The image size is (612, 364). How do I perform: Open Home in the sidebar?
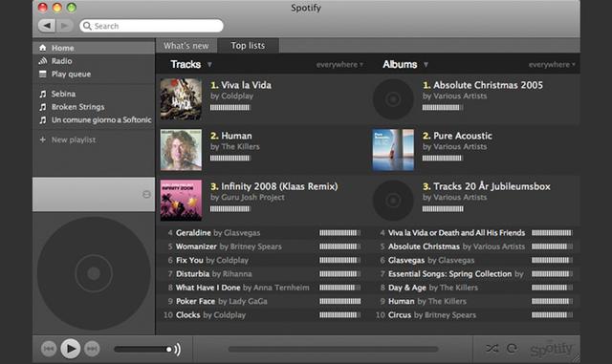click(x=94, y=48)
